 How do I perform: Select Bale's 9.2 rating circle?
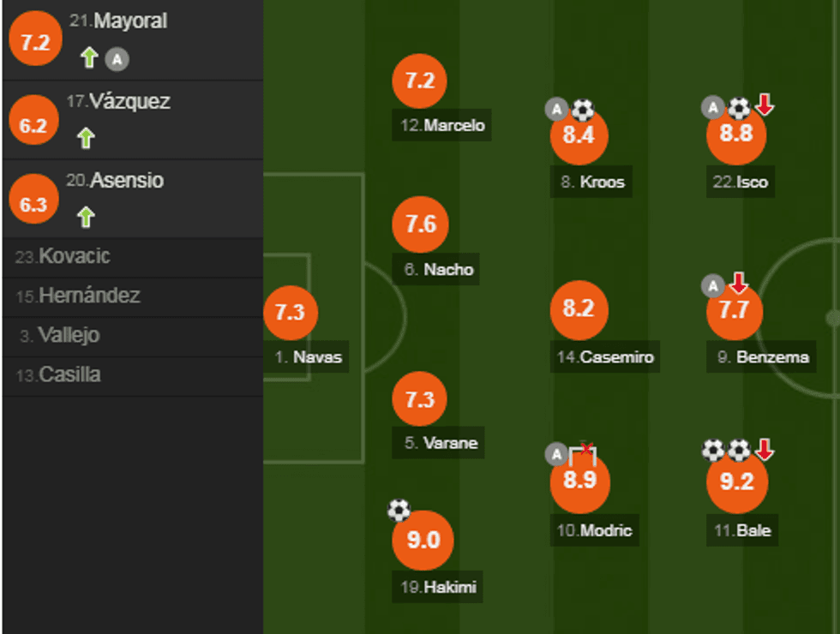pyautogui.click(x=736, y=482)
